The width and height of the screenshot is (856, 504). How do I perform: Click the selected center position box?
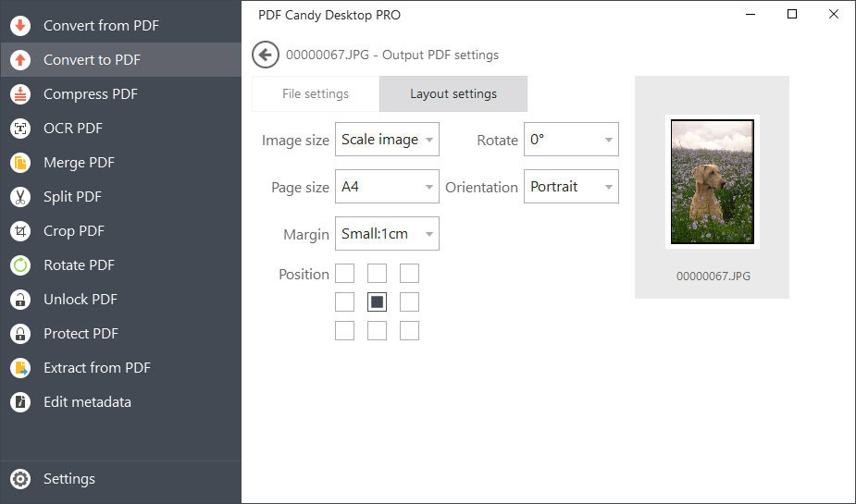378,301
